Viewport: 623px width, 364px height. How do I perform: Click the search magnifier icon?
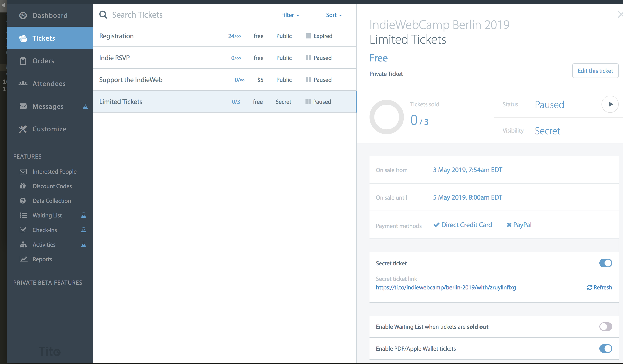pos(103,15)
